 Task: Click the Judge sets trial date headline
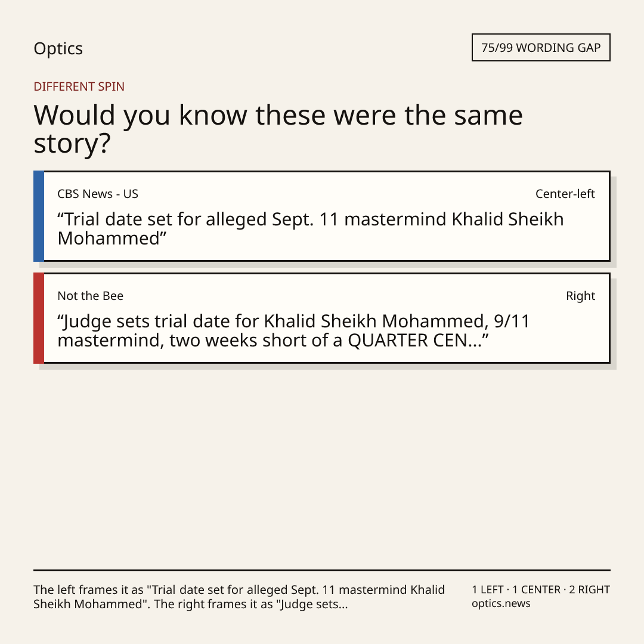(x=294, y=330)
